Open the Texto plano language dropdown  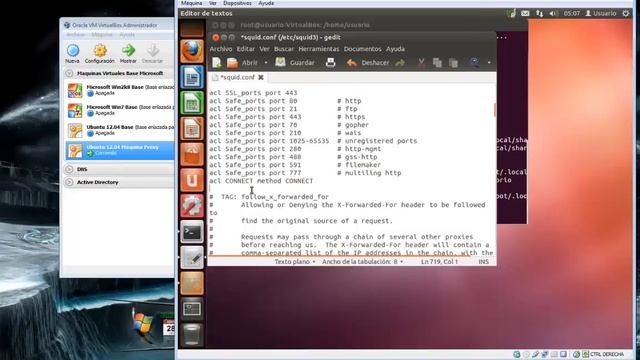(295, 262)
